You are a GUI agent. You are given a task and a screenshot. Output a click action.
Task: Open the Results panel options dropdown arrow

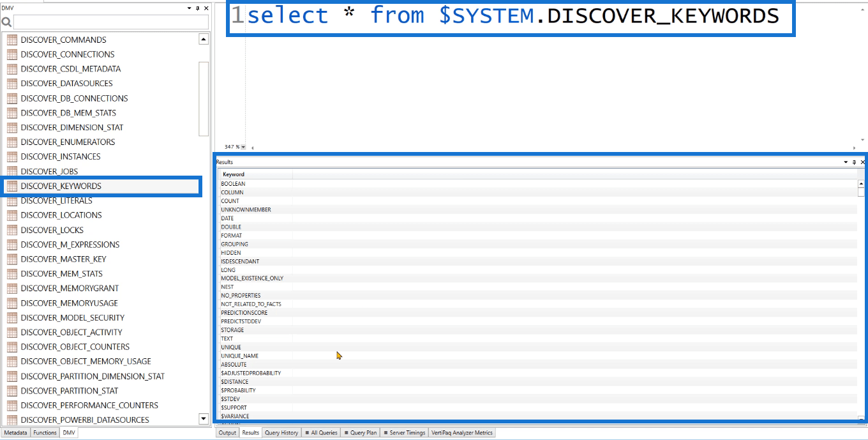[x=846, y=162]
